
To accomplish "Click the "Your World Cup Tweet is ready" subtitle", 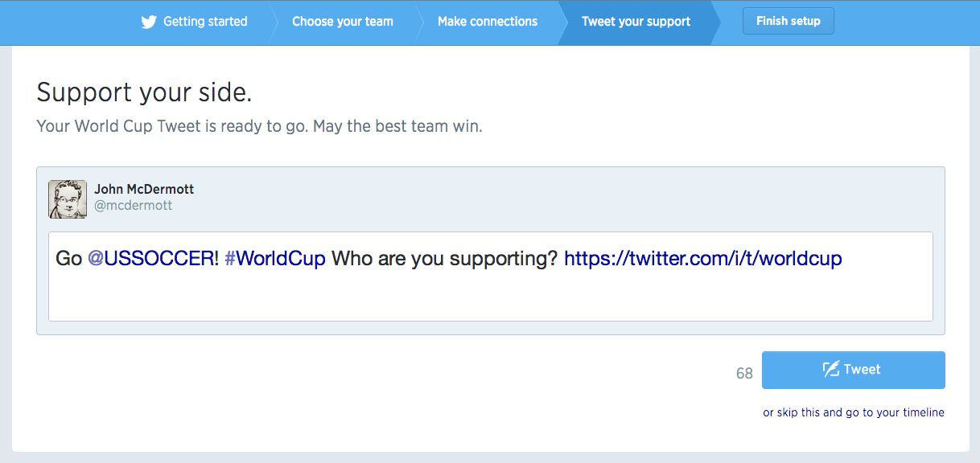I will pyautogui.click(x=259, y=127).
